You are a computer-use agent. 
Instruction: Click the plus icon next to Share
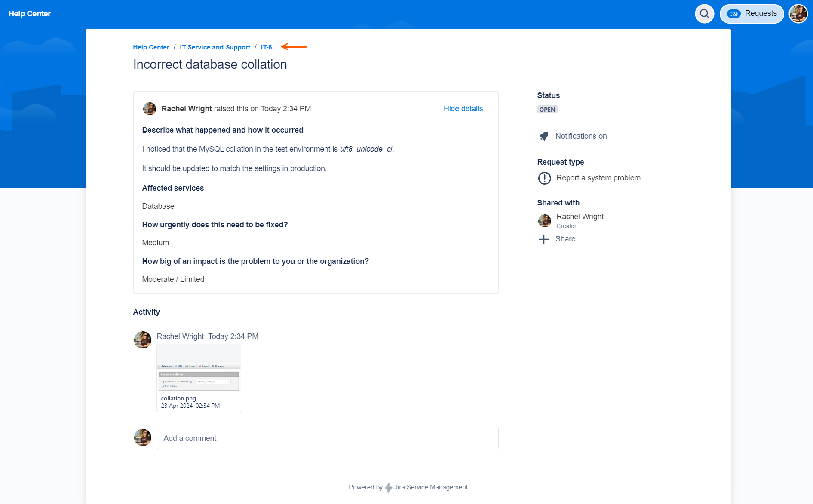[x=544, y=239]
